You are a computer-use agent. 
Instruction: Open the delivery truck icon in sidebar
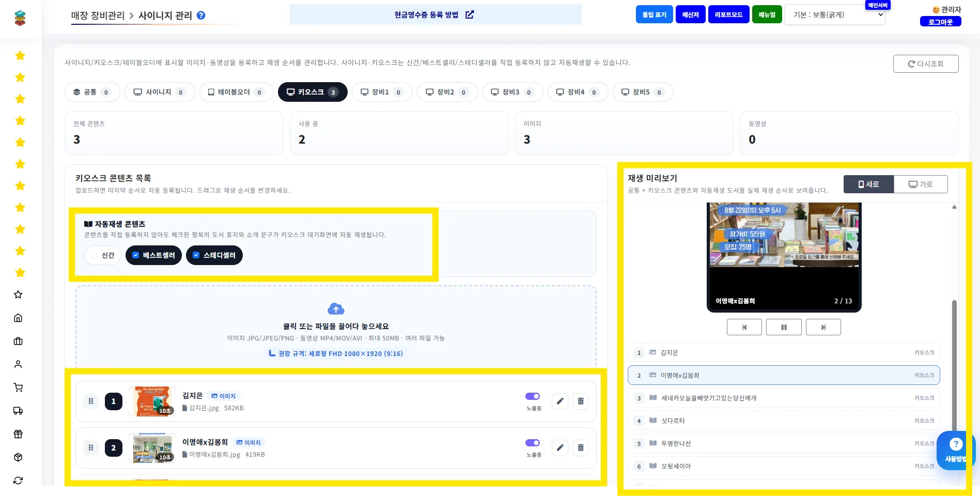click(18, 411)
